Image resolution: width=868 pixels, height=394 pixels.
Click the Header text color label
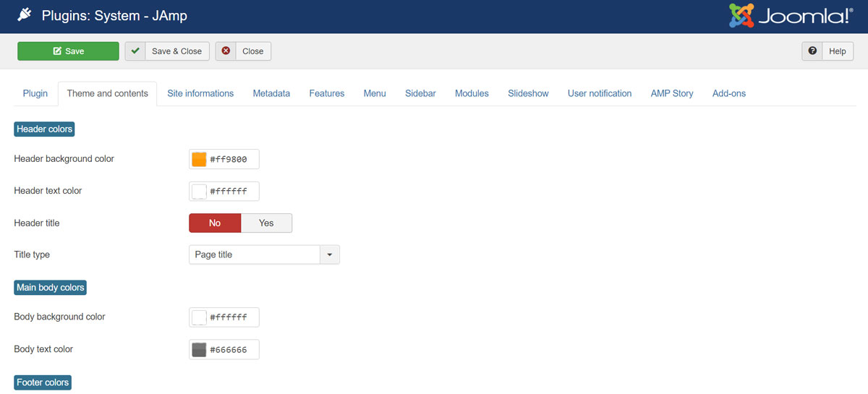click(48, 191)
